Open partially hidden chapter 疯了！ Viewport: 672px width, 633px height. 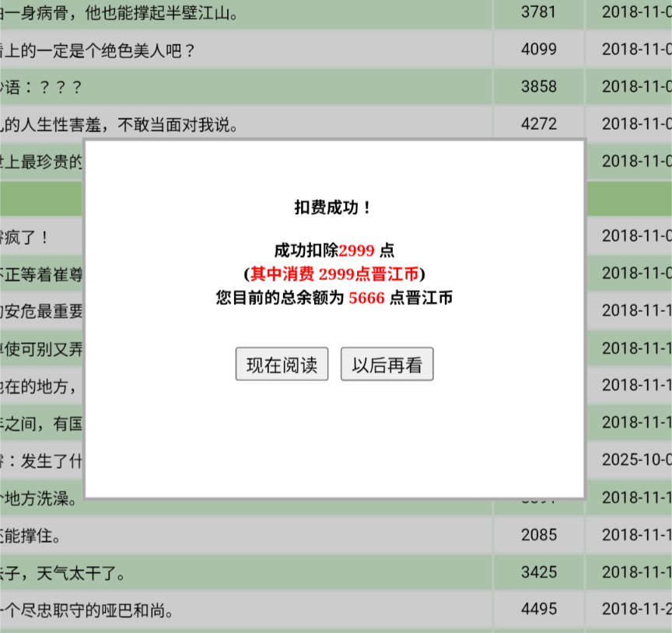point(24,237)
